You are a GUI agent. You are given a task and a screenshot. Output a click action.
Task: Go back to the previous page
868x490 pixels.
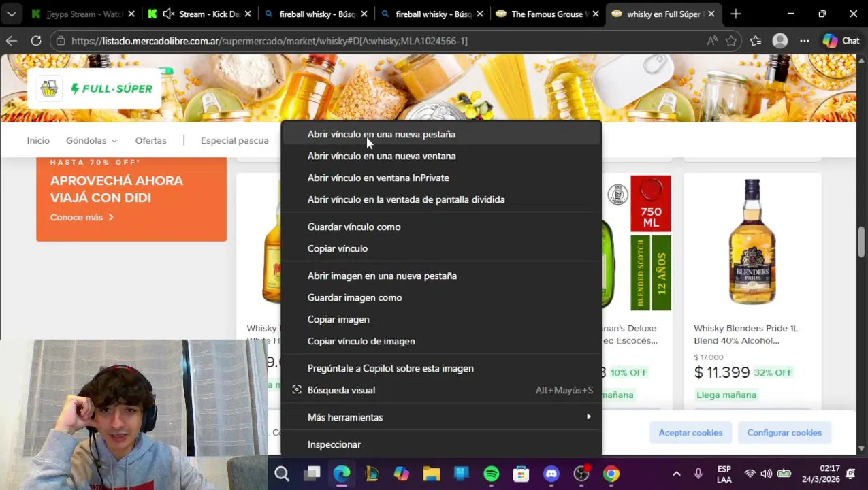[12, 41]
